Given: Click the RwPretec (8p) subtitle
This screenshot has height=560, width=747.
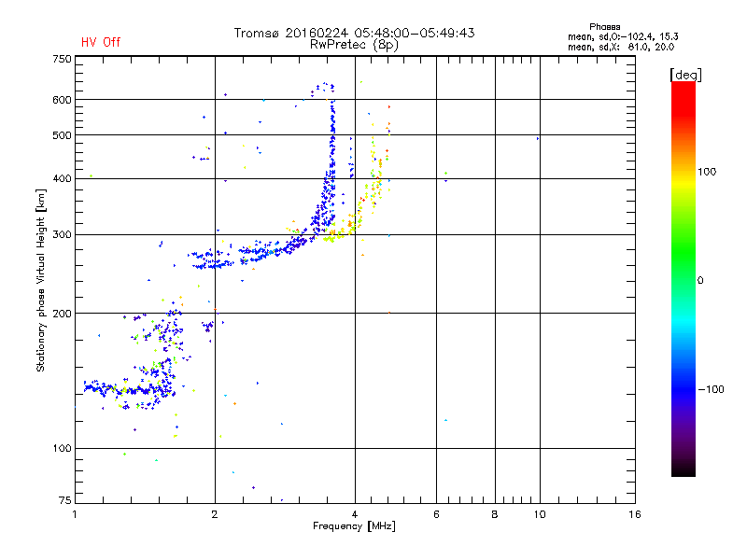Looking at the screenshot, I should [354, 45].
